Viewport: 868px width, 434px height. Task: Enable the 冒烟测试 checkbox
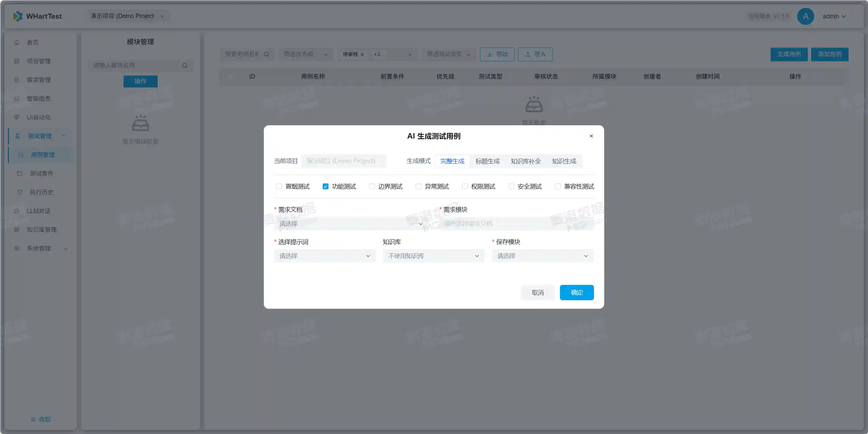click(279, 187)
